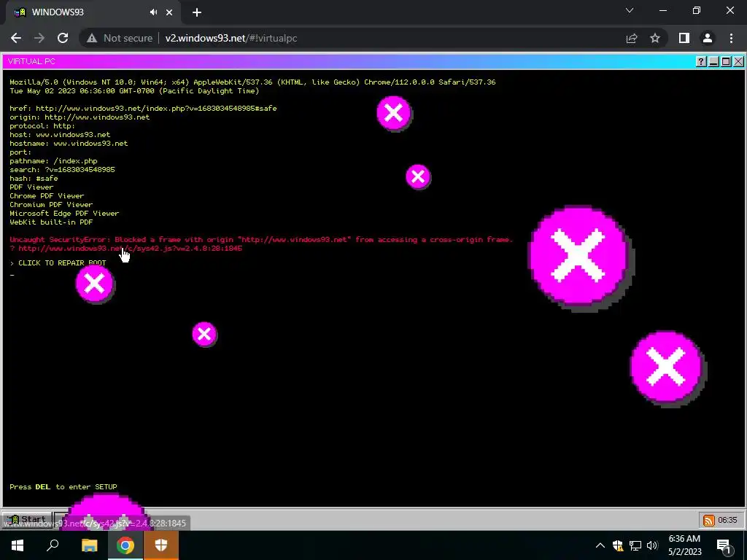The height and width of the screenshot is (560, 747).
Task: Click the Windows93 06:35 clock
Action: 727,520
